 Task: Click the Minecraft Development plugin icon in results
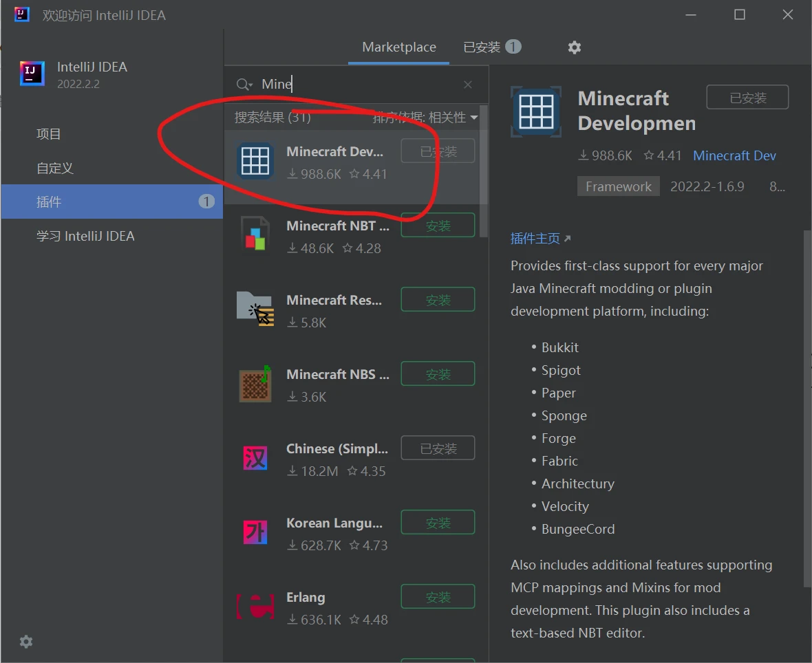(x=255, y=161)
